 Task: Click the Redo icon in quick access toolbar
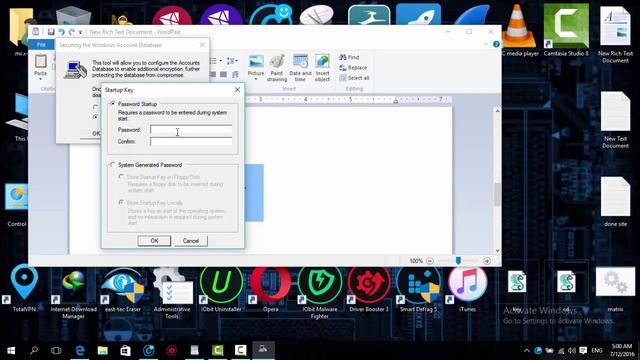tap(71, 32)
